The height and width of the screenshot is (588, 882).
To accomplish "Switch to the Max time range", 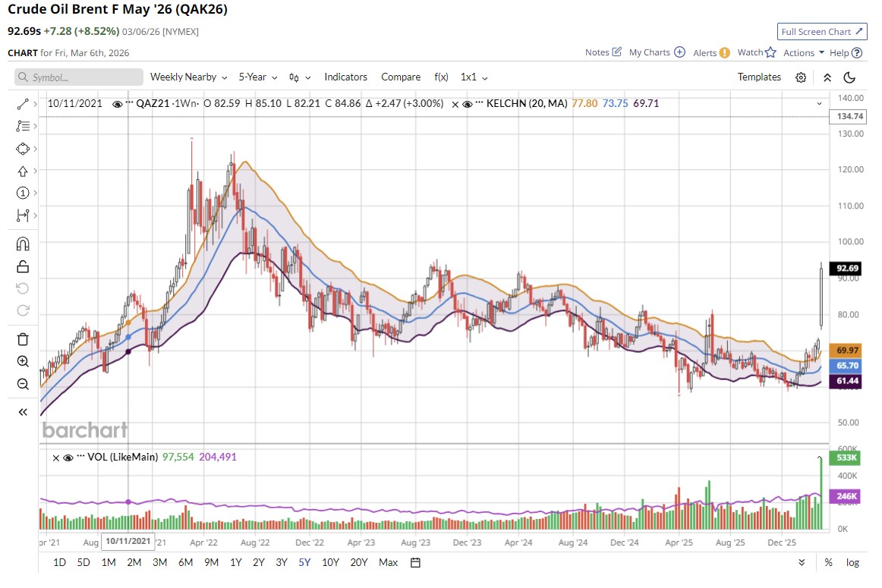I will [388, 562].
